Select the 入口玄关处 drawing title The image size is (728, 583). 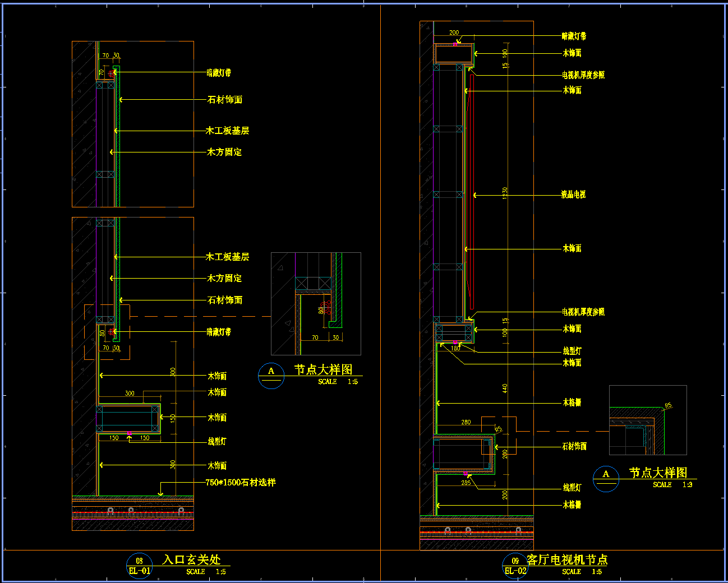point(191,559)
